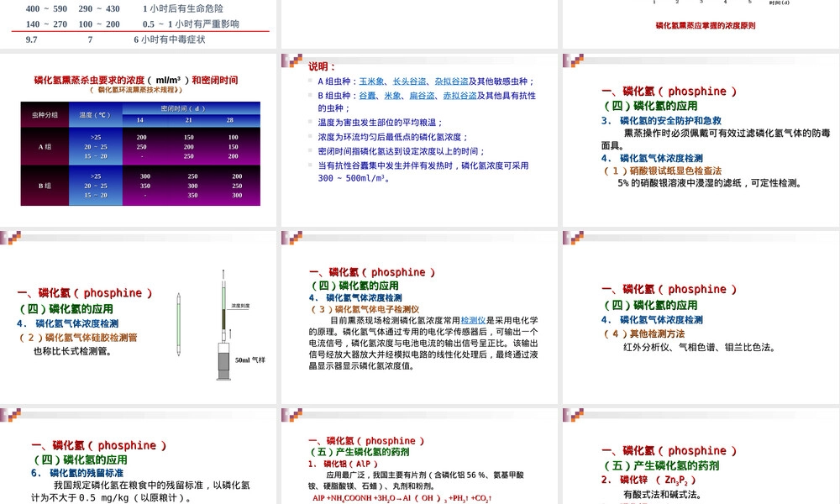
Task: Open the 磷化锌 (Zn3P2) slide
Action: point(701,456)
